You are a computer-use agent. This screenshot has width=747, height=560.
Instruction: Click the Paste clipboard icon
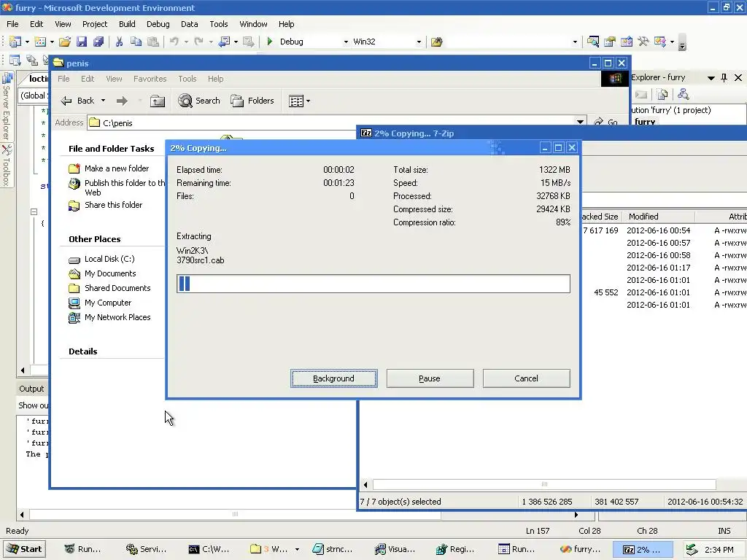(x=153, y=42)
